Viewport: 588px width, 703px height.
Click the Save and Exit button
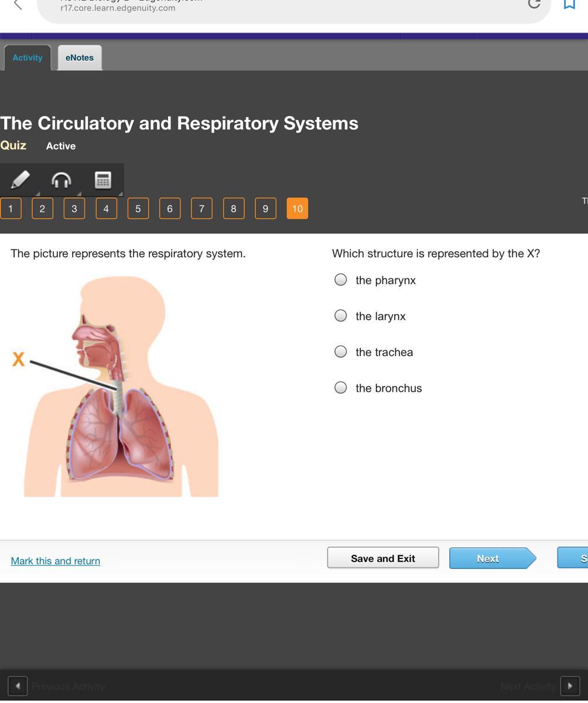click(x=383, y=558)
